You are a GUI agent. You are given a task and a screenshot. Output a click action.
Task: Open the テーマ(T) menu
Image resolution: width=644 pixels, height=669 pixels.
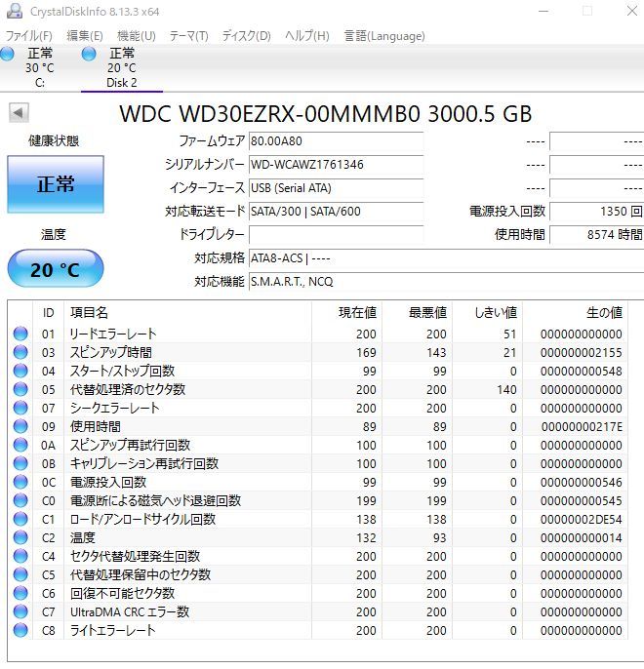tap(188, 36)
